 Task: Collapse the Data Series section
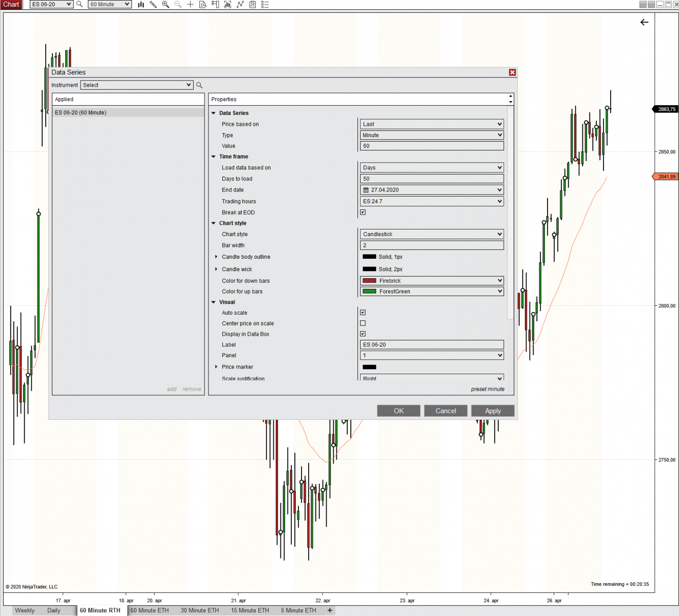(x=214, y=113)
